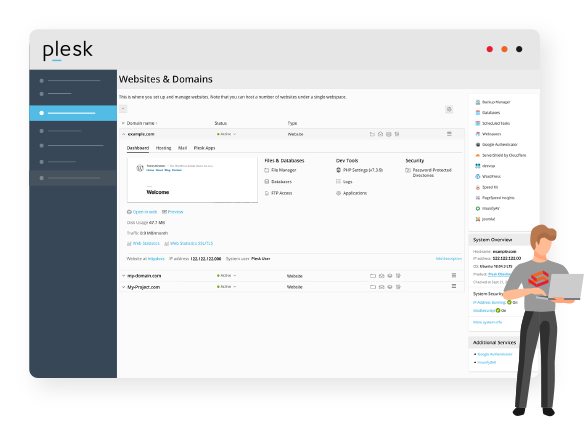The height and width of the screenshot is (424, 584).
Task: Open Google Authenticator icon in tools list
Action: [478, 145]
